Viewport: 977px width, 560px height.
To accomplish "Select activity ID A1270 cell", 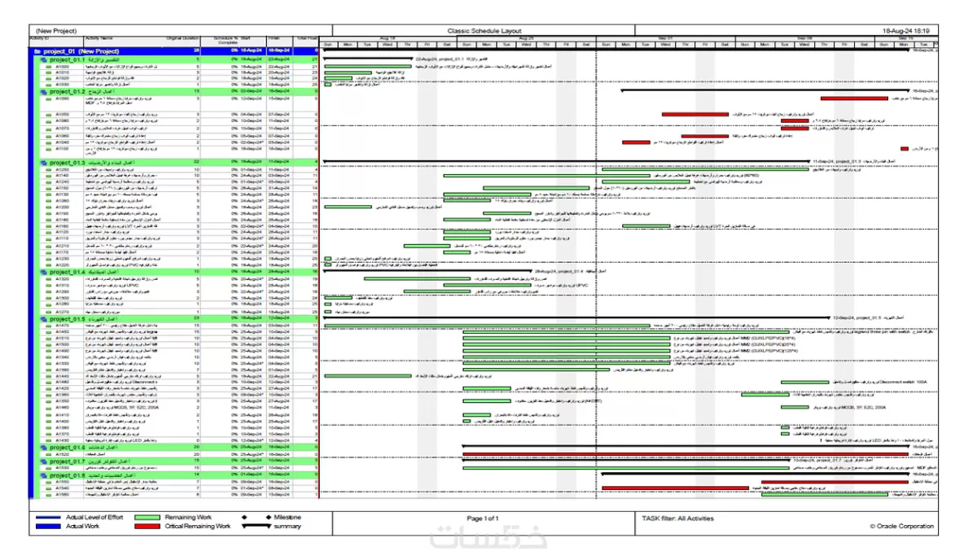I will tap(63, 312).
